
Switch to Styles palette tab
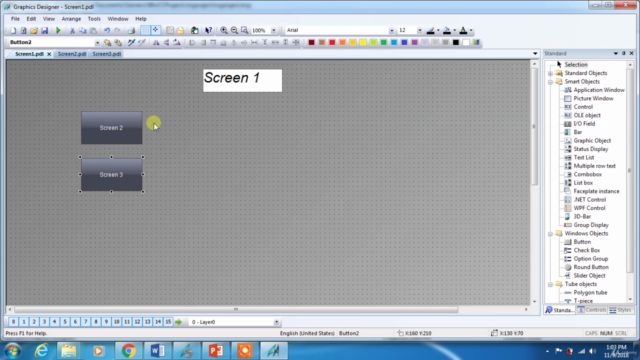(x=620, y=310)
